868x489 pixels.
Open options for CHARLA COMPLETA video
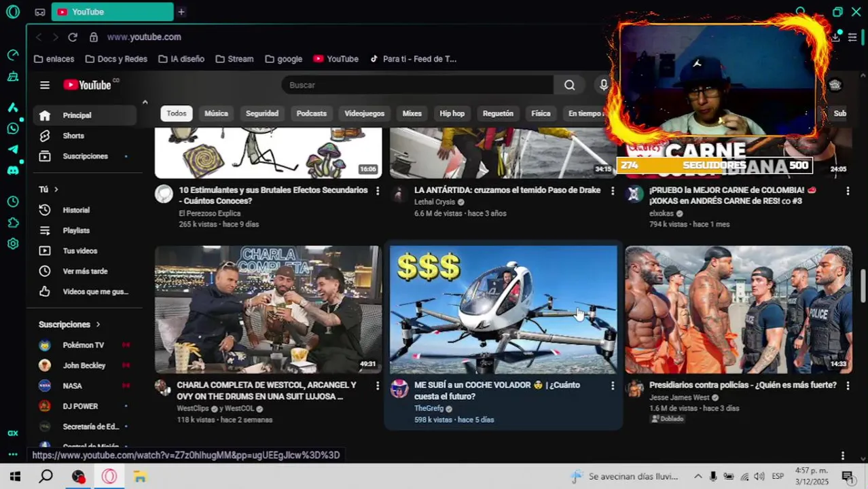pos(378,386)
